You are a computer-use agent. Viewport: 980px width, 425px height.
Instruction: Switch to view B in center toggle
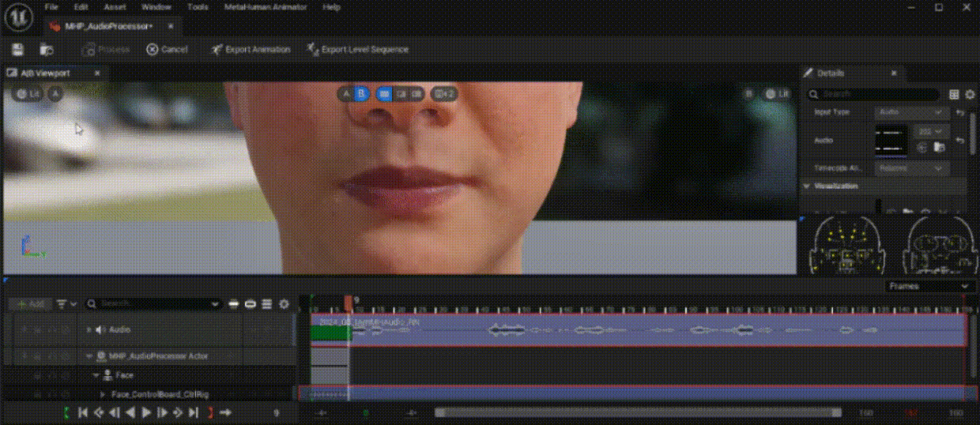361,93
